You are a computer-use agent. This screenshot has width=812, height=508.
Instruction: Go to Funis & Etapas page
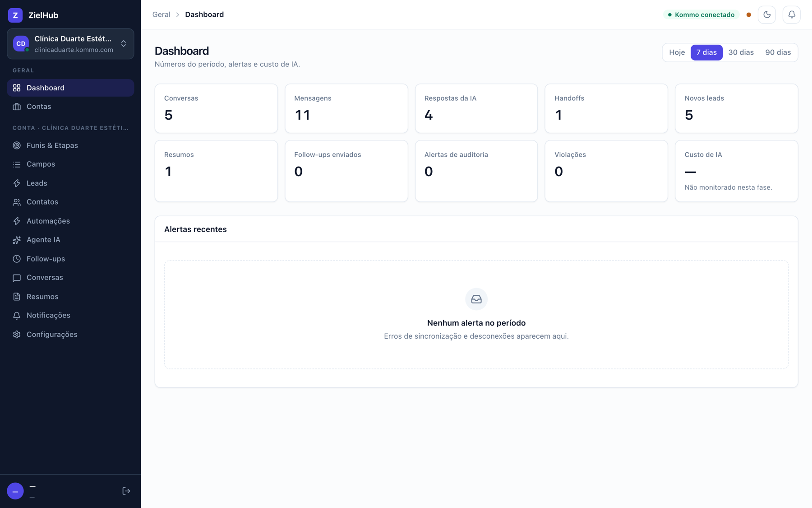(70, 145)
